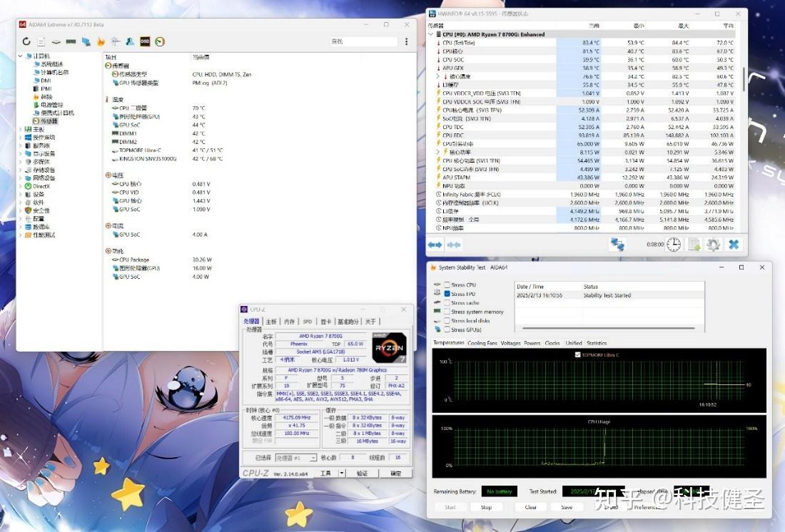Image resolution: width=785 pixels, height=532 pixels.
Task: Click HWiNFO left-right expand arrows icon
Action: click(435, 245)
